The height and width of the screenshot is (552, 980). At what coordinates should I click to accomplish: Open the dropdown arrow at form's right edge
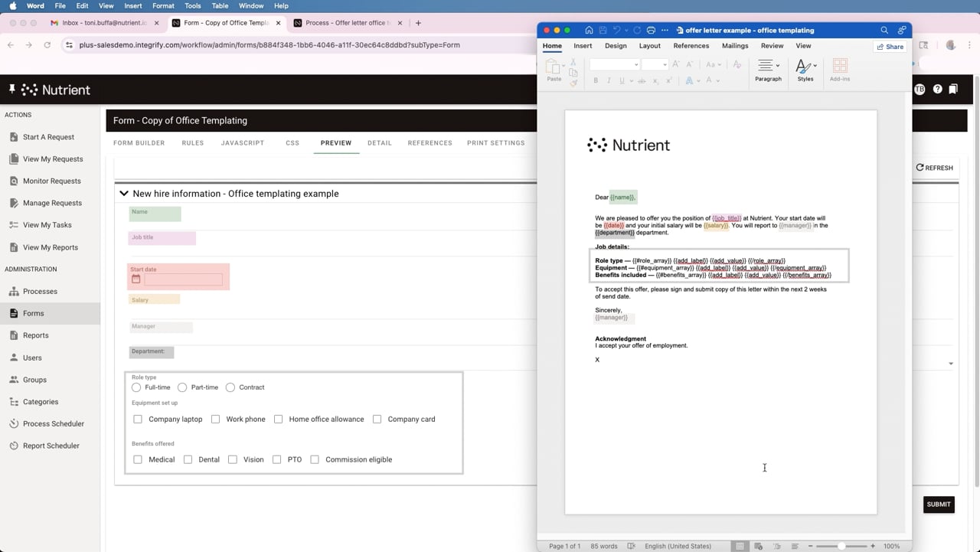pyautogui.click(x=951, y=364)
